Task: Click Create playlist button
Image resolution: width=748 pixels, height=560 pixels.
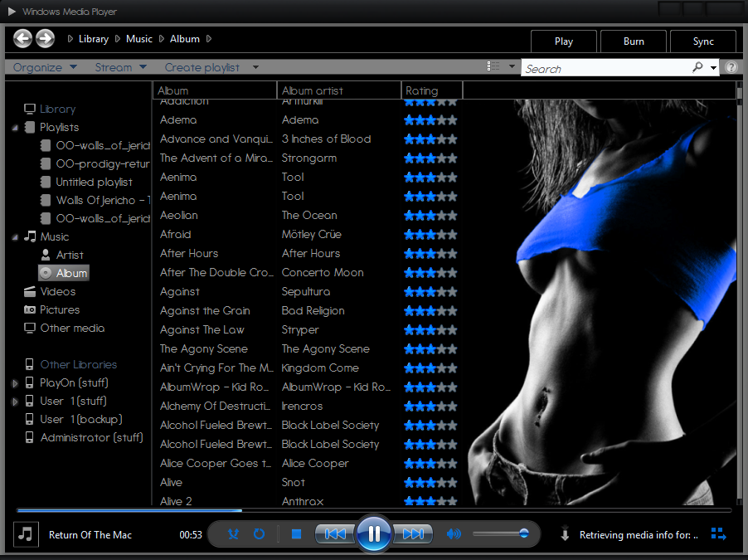Action: point(202,67)
